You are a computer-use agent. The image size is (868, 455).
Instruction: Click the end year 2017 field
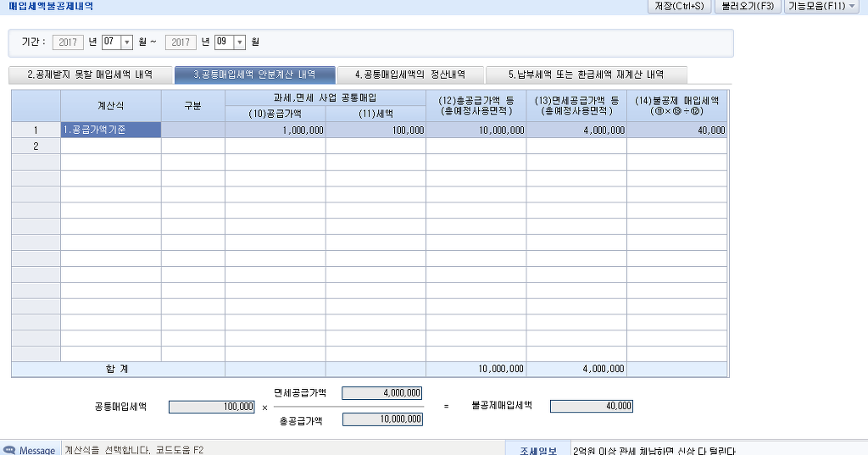pyautogui.click(x=181, y=42)
